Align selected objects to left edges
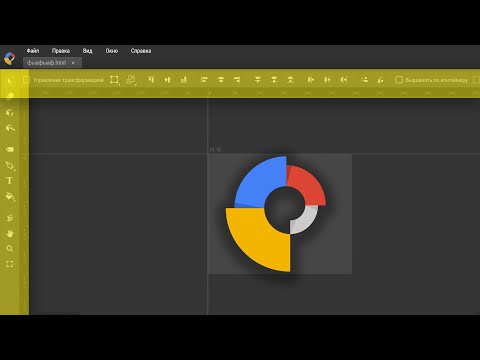 point(204,80)
